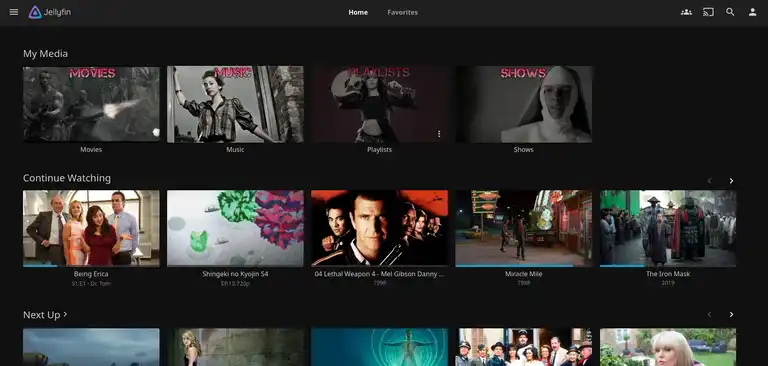
Task: Open the Shows library thumbnail
Action: pyautogui.click(x=524, y=104)
